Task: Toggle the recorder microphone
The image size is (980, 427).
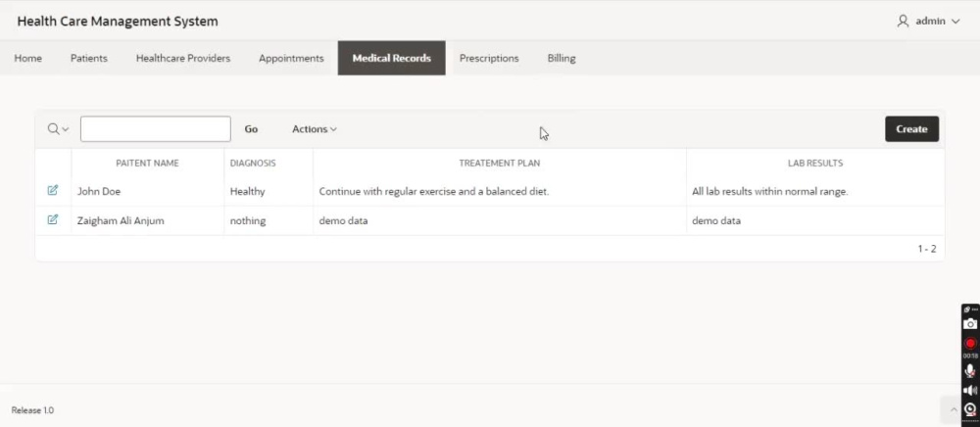Action: (970, 371)
